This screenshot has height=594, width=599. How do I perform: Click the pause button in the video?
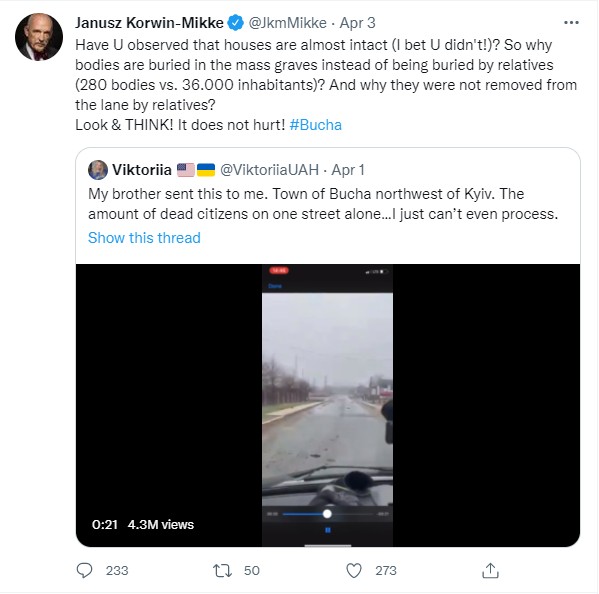tap(327, 530)
